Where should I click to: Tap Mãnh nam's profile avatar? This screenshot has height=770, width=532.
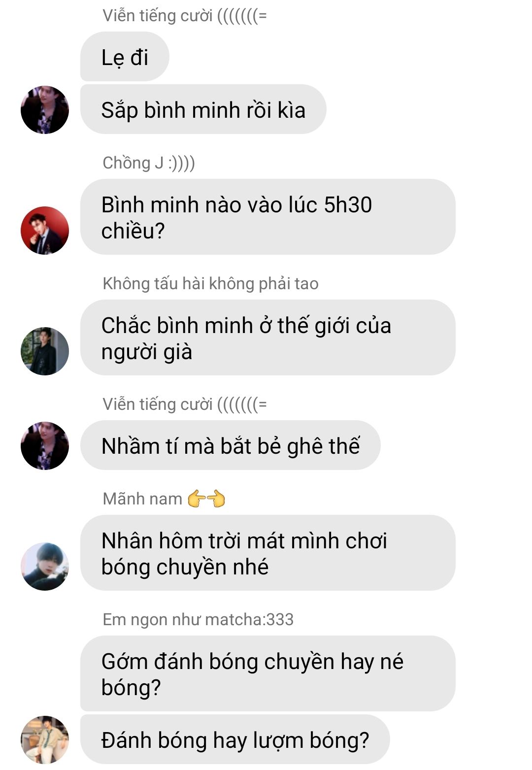pos(45,567)
